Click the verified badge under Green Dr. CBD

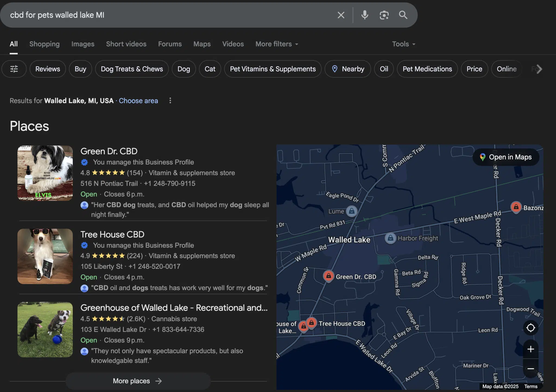coord(84,162)
